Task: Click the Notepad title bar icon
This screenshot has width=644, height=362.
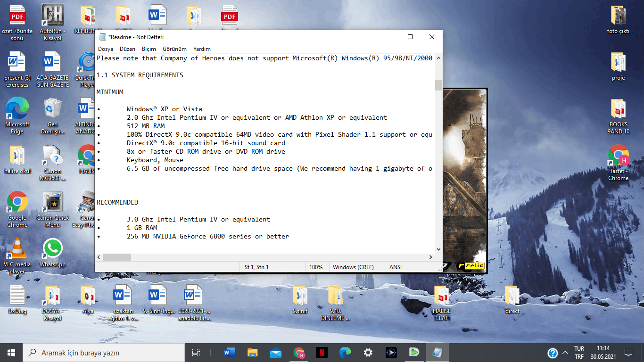Action: 102,37
